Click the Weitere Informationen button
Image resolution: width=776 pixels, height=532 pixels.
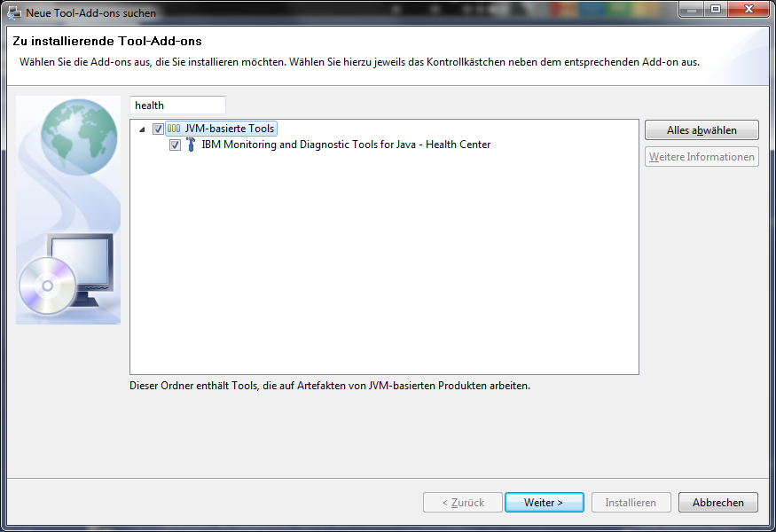click(702, 157)
